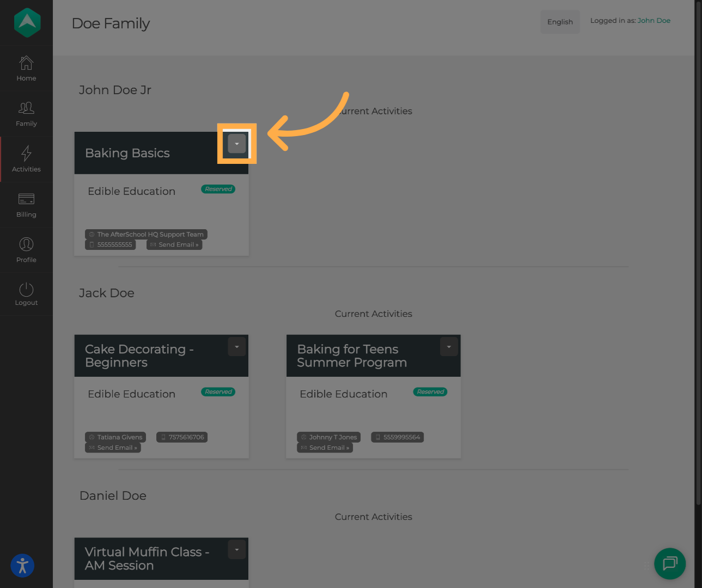
Task: Send email to Johnny T Jones
Action: tap(325, 448)
